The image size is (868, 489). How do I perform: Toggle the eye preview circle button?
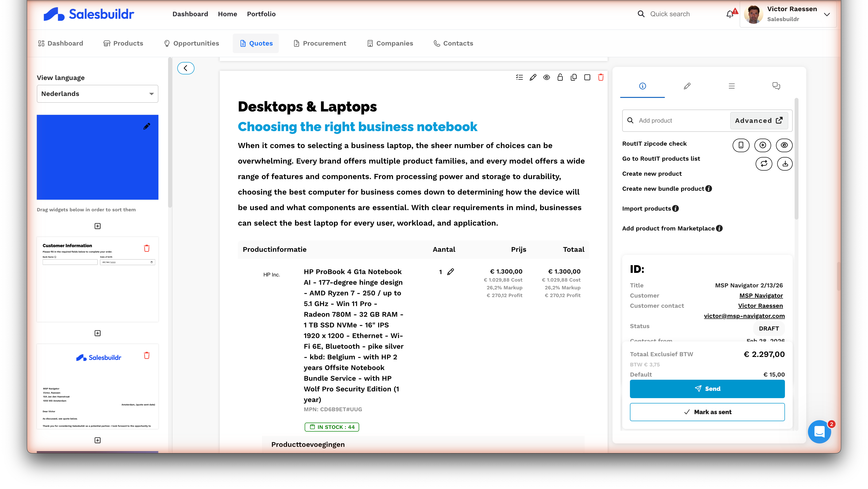pyautogui.click(x=784, y=145)
